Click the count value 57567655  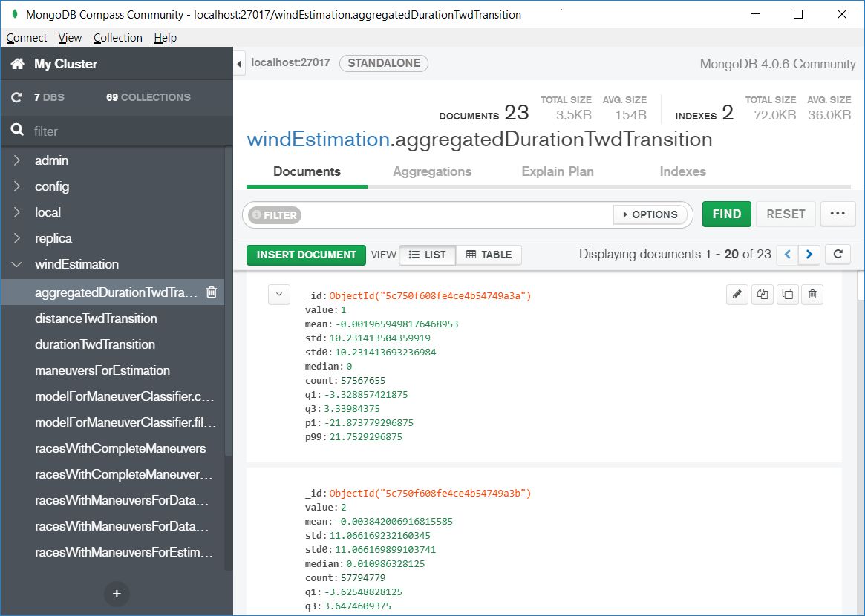[363, 381]
